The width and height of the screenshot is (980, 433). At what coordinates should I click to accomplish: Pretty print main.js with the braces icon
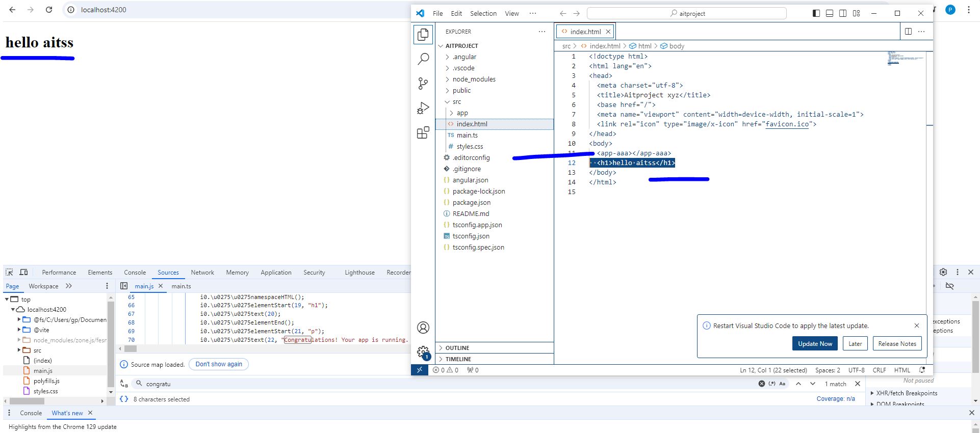coord(124,399)
